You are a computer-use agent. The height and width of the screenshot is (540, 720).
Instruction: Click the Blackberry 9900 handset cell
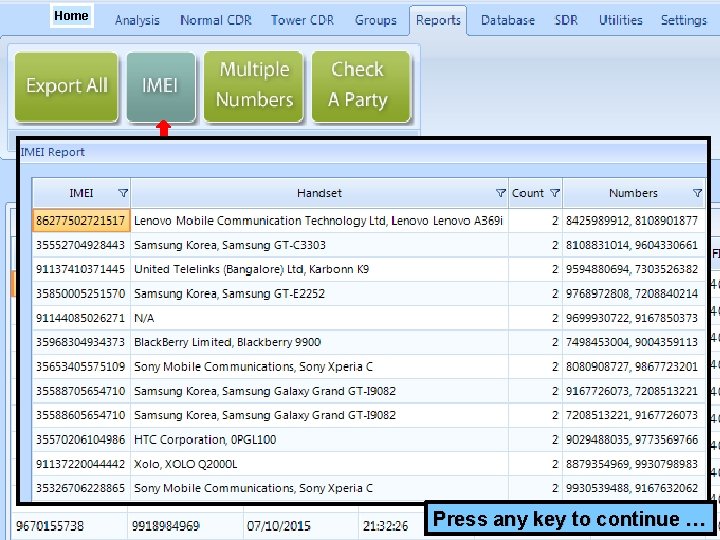click(320, 342)
